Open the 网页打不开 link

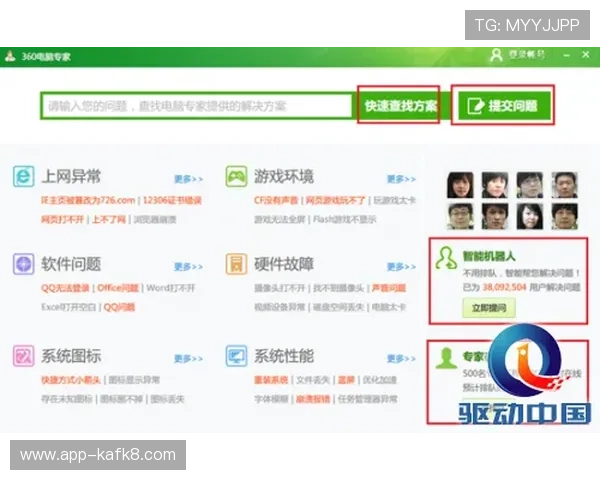click(62, 219)
